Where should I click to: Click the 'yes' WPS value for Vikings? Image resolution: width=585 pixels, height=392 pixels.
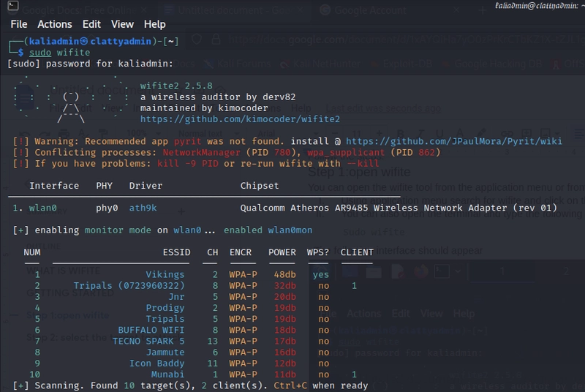pos(321,274)
